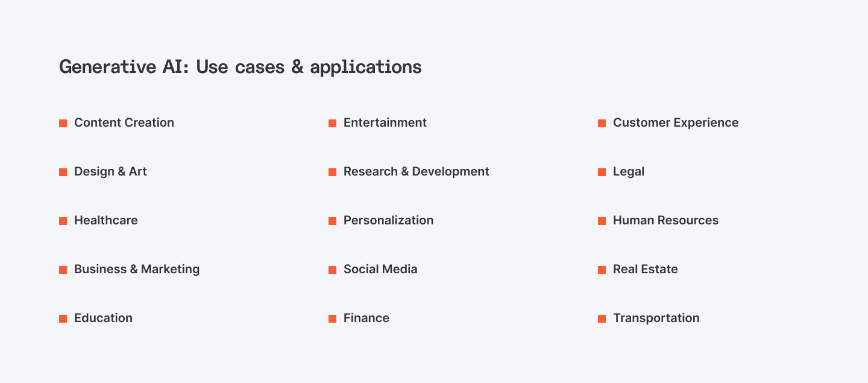Click the Education label
The width and height of the screenshot is (868, 383).
coord(103,318)
